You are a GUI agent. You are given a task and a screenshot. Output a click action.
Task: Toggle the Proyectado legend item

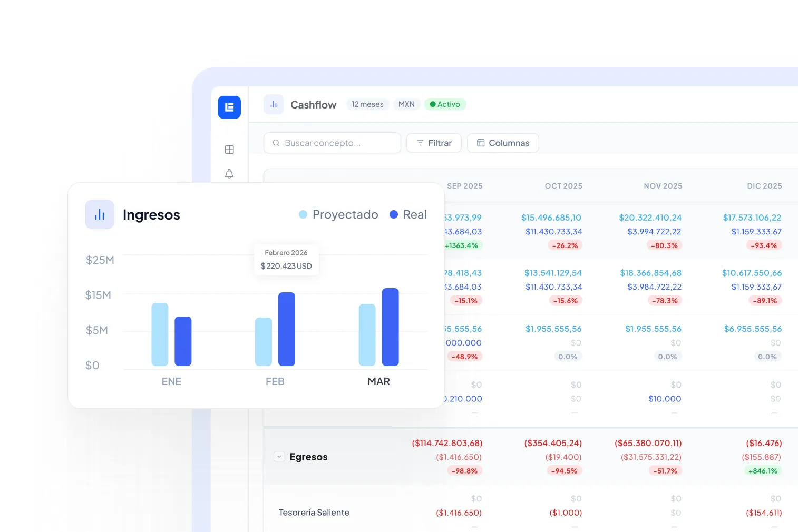(x=338, y=214)
